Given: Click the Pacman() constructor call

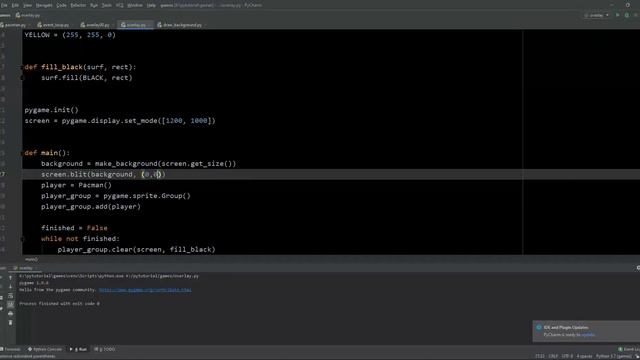Looking at the screenshot, I should point(95,185).
